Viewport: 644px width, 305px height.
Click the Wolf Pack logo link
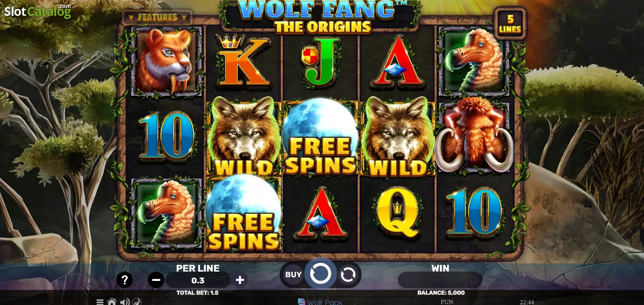point(320,302)
